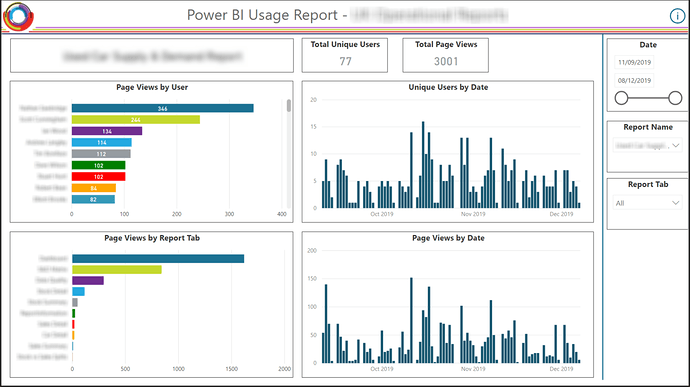Image resolution: width=690 pixels, height=387 pixels.
Task: Click the Page Views by User scrollbar
Action: click(x=289, y=106)
